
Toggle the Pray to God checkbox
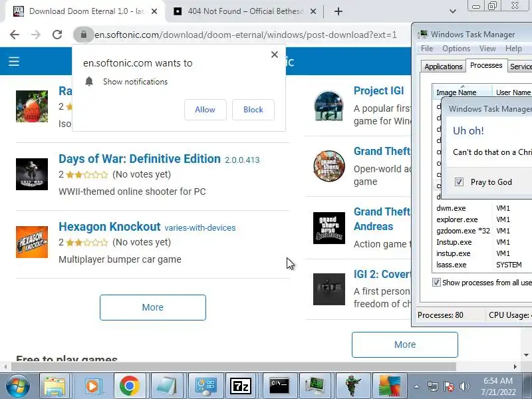tap(459, 182)
